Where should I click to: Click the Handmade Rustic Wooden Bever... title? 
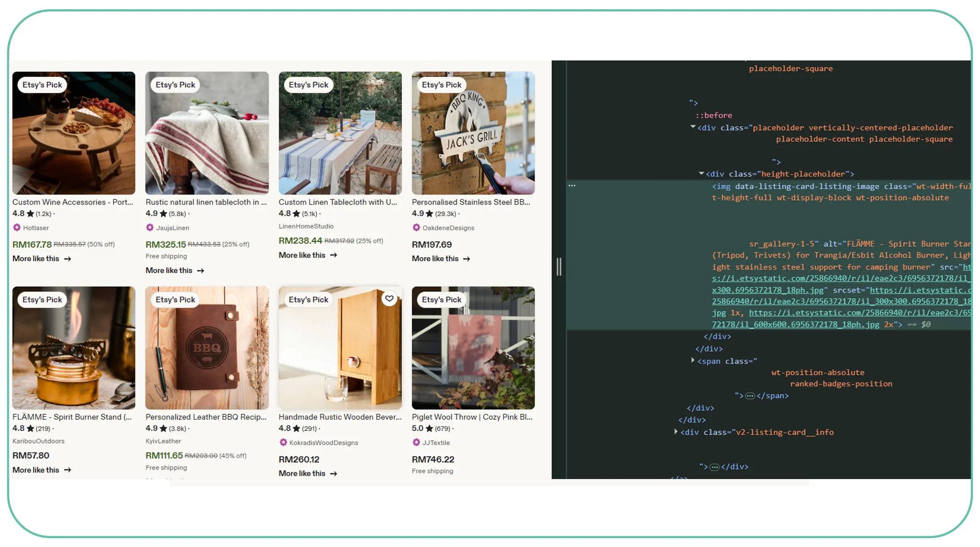[340, 417]
